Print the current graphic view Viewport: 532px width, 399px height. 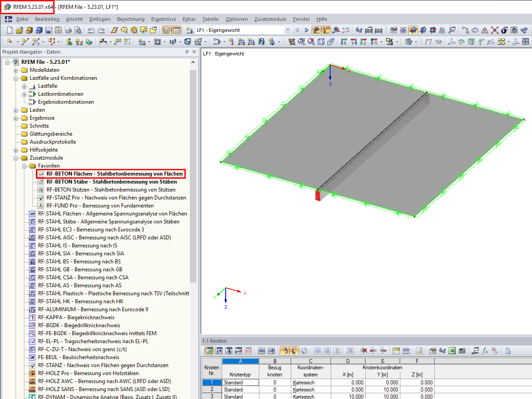[x=68, y=30]
